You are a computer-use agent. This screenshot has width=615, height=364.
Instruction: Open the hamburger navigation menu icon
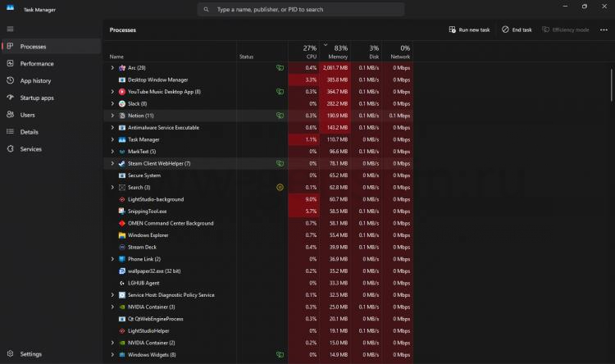tap(10, 29)
